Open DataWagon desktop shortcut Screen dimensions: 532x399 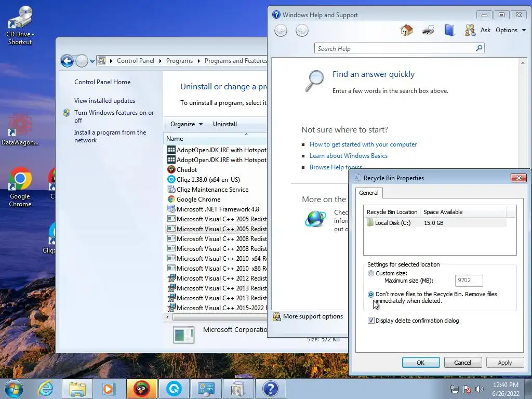[20, 130]
